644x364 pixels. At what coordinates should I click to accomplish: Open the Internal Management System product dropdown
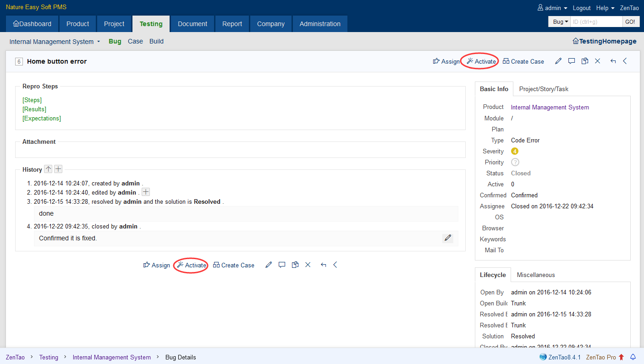tap(55, 42)
